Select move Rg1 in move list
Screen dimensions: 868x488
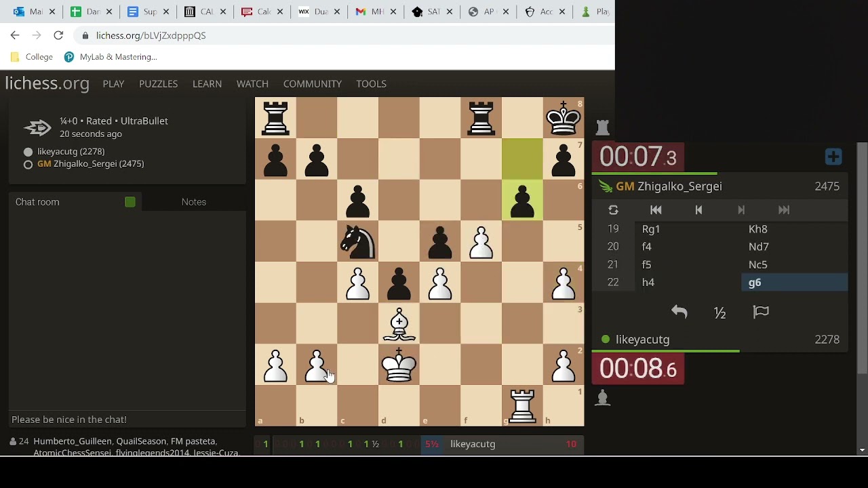pyautogui.click(x=688, y=229)
